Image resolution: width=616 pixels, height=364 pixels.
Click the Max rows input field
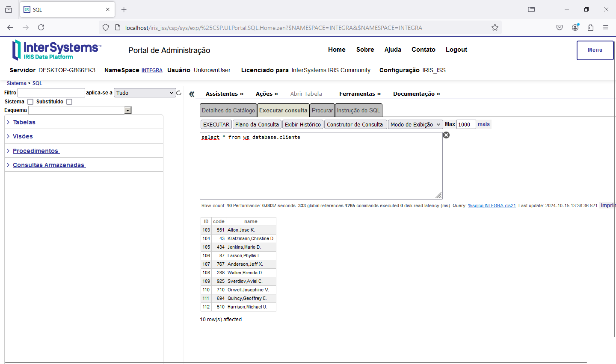coord(465,124)
